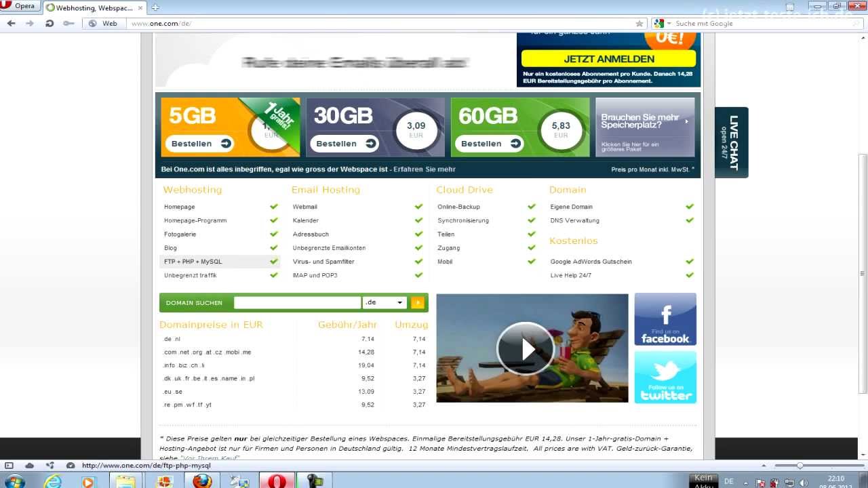
Task: Open the Live Chat side tab
Action: pyautogui.click(x=732, y=142)
